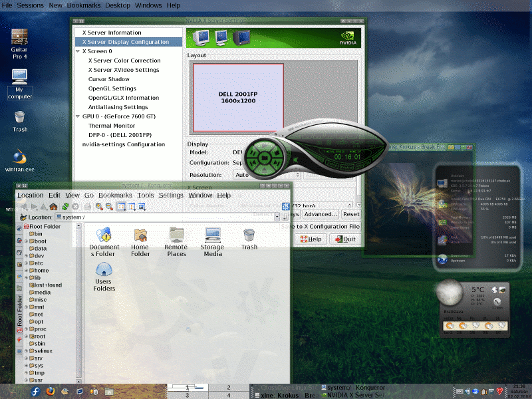Open Konqueror Settings menu

click(x=171, y=195)
